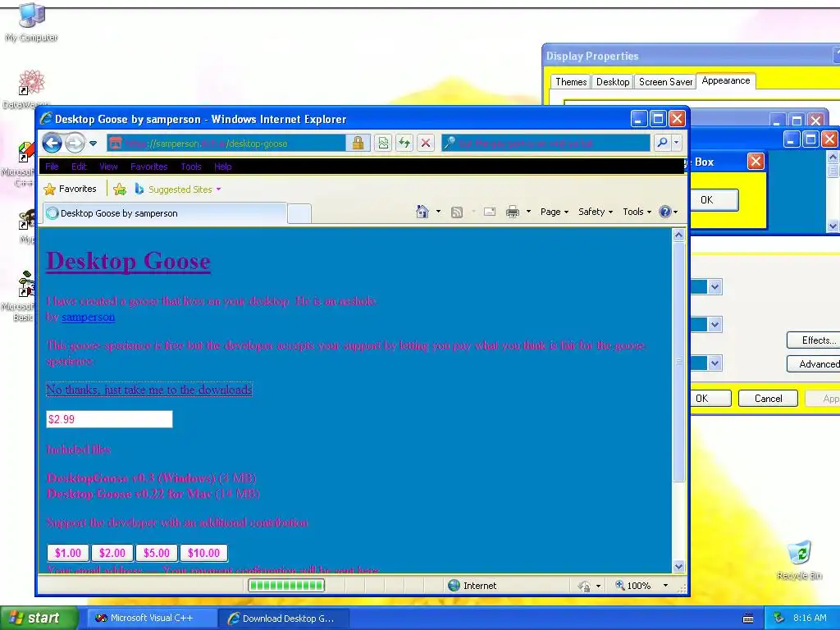Open the File menu
The height and width of the screenshot is (630, 840).
coord(52,167)
